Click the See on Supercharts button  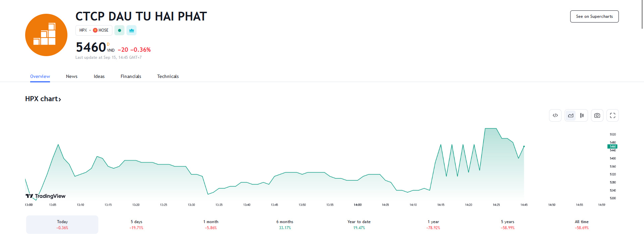[x=594, y=16]
